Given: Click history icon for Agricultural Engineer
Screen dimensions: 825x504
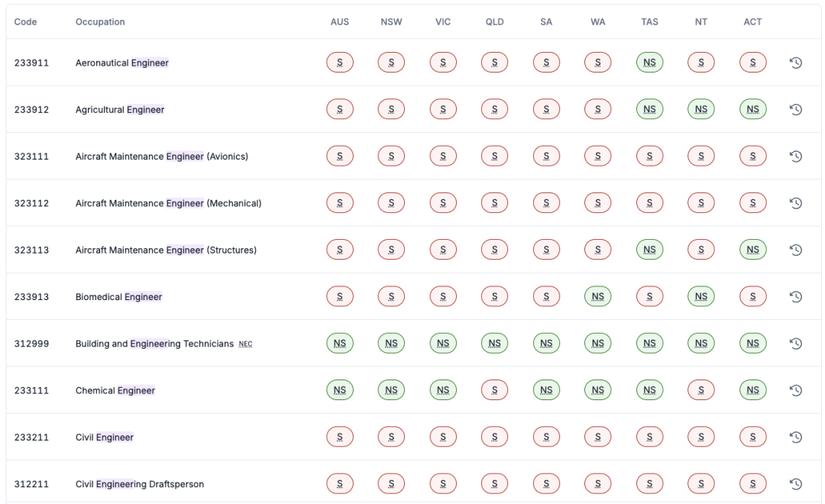Looking at the screenshot, I should (x=795, y=110).
